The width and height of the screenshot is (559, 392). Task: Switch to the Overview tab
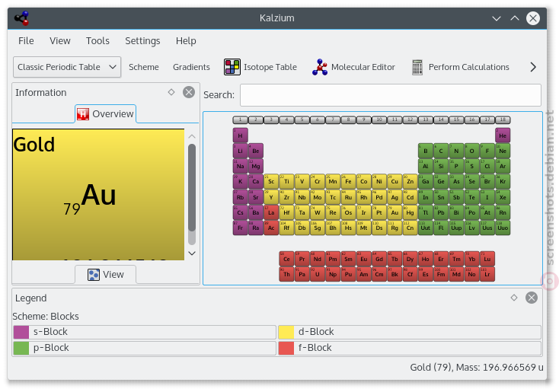click(106, 114)
